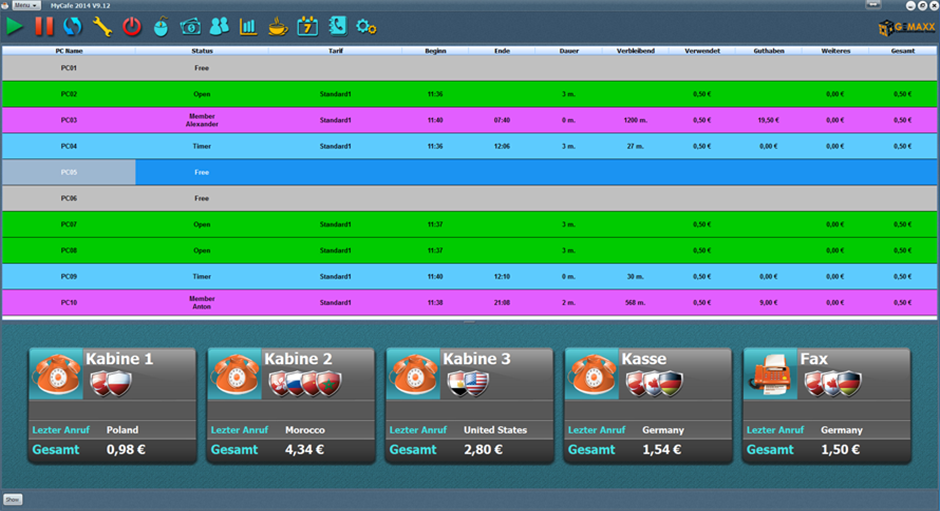Open the calendar icon in toolbar

tap(307, 27)
